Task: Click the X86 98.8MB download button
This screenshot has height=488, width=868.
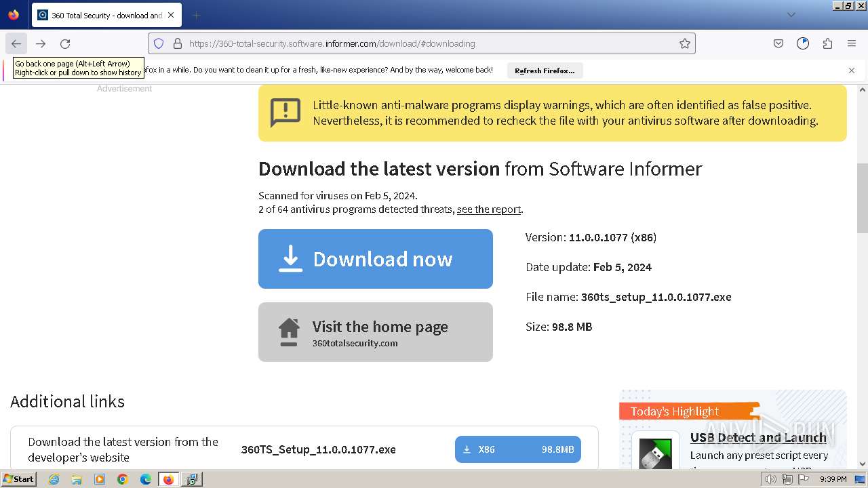Action: tap(518, 449)
